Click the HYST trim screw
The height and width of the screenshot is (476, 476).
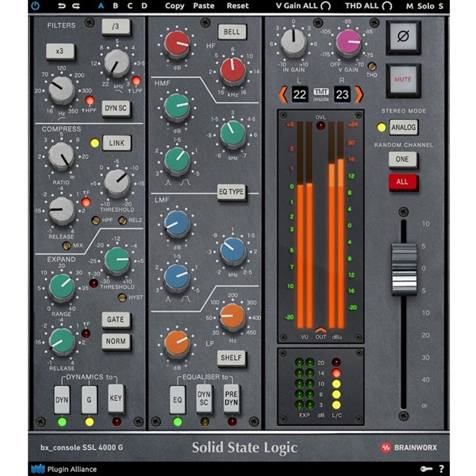122,297
